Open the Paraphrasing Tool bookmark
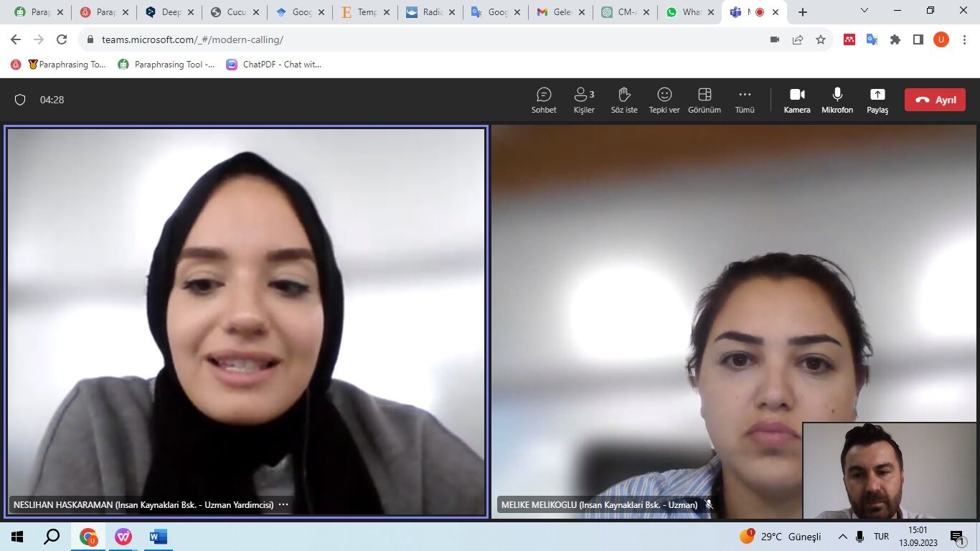 click(166, 65)
